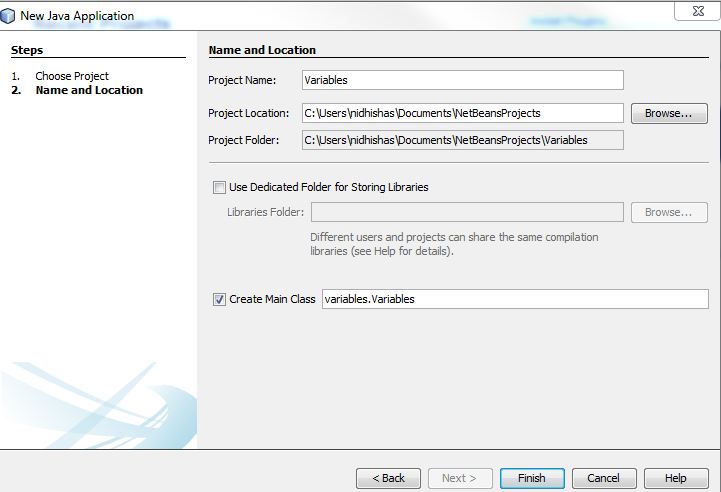This screenshot has height=492, width=721.
Task: Click the NetBeans cube icon in title bar
Action: 9,14
